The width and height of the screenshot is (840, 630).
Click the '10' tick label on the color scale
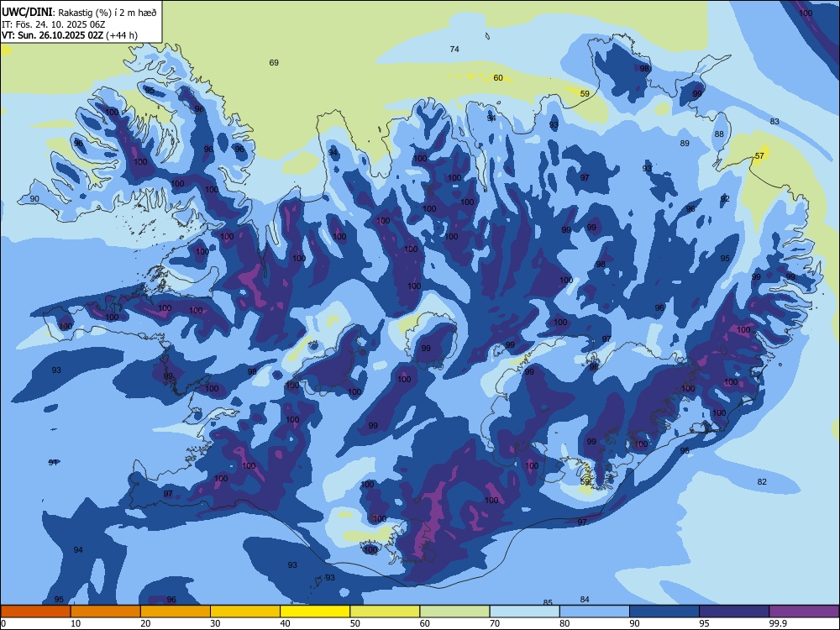click(x=76, y=623)
